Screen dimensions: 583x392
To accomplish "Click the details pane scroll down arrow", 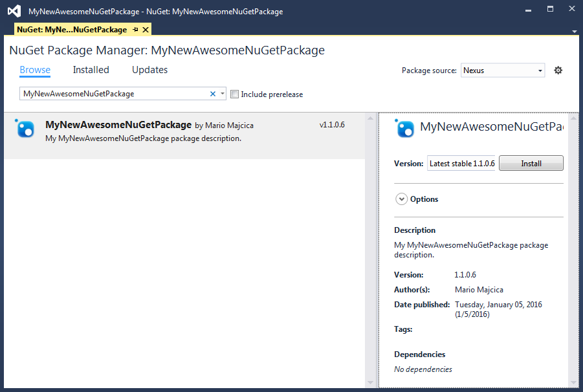I will point(574,382).
